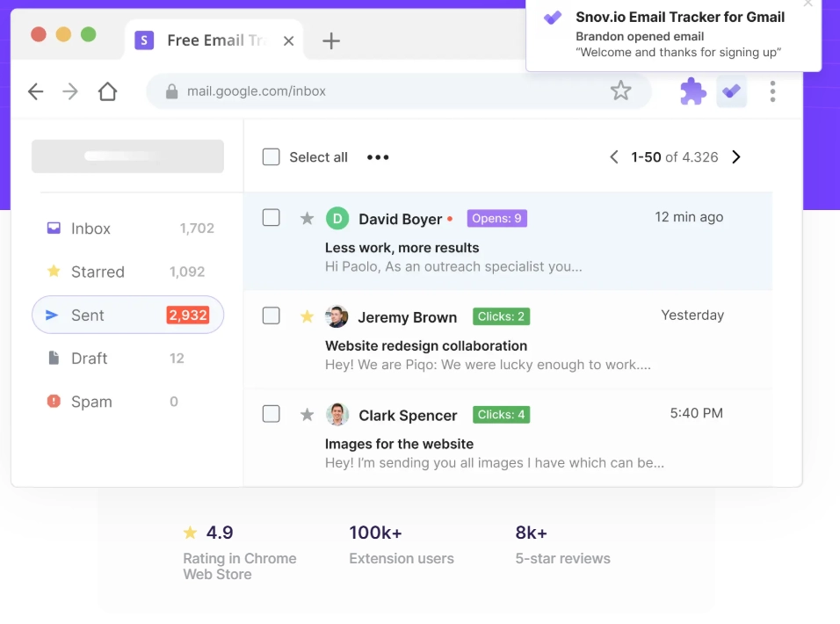Screen dimensions: 840x624
Task: Click the mail.google.com/inbox address bar
Action: [x=399, y=91]
